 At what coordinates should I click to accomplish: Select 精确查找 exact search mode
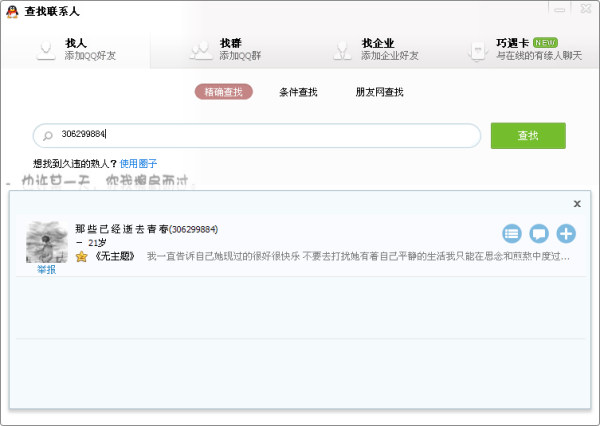[223, 92]
